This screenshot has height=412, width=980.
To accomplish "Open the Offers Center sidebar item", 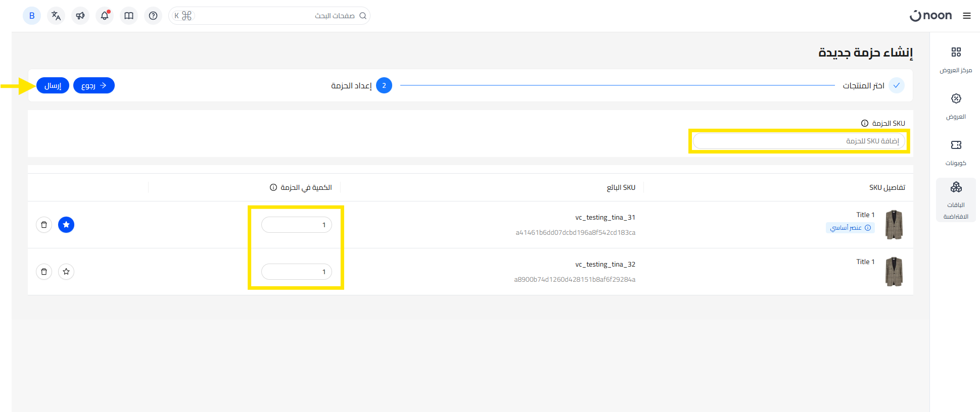I will point(956,59).
